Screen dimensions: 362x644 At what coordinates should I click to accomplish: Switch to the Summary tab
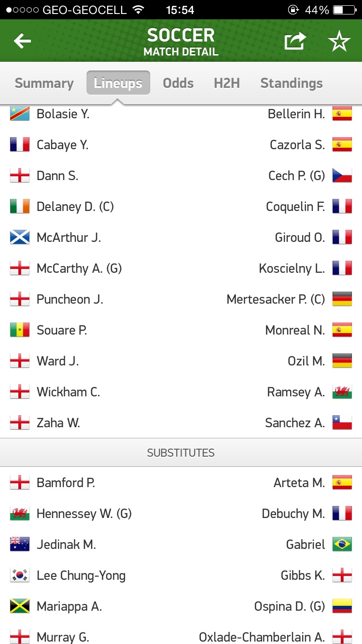pos(44,83)
